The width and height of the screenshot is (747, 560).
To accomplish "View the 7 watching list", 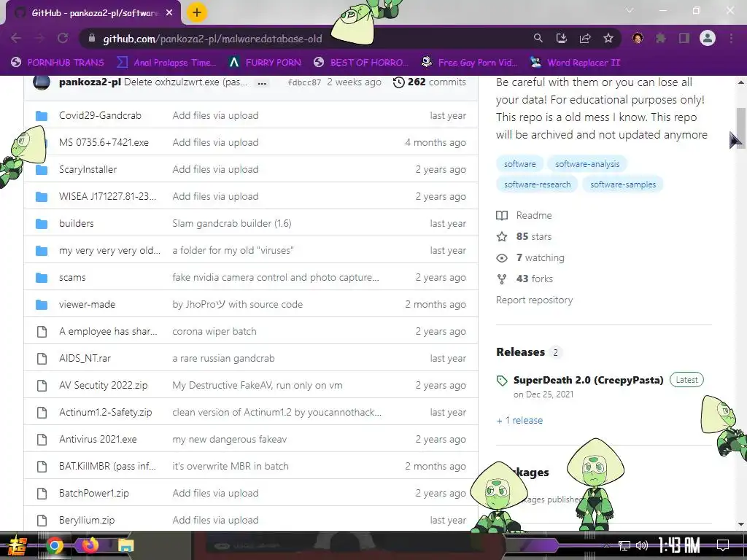I will click(x=530, y=257).
